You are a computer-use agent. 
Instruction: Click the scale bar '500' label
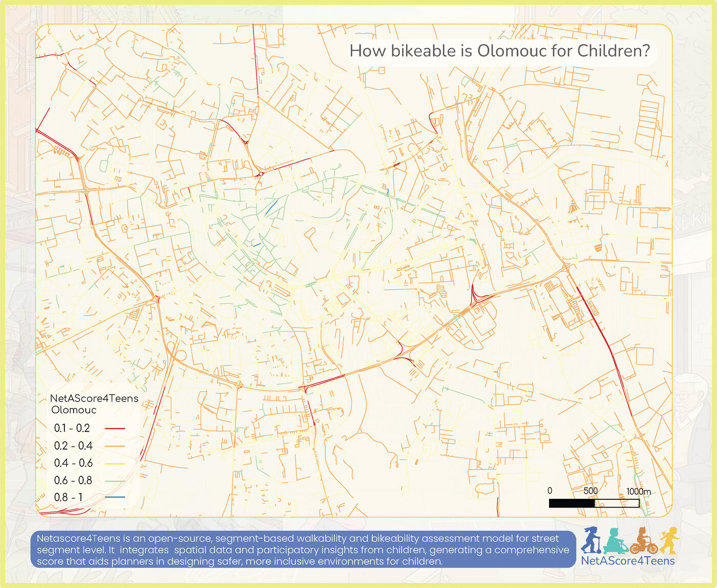tap(591, 491)
